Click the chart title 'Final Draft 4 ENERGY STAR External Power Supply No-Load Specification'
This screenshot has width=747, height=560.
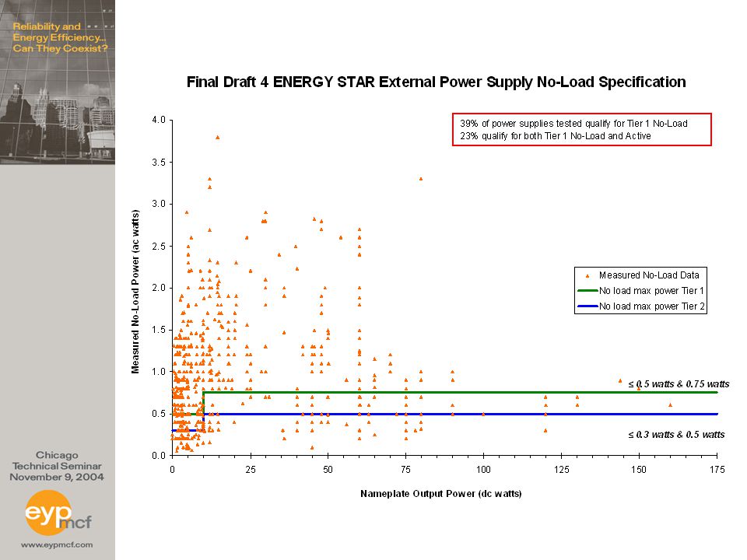pyautogui.click(x=436, y=82)
